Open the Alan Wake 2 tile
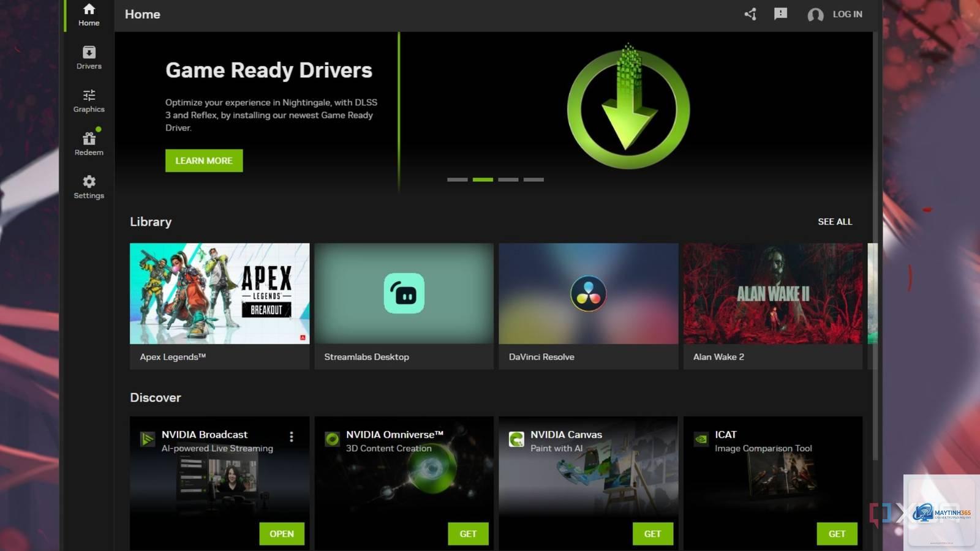 click(x=773, y=306)
